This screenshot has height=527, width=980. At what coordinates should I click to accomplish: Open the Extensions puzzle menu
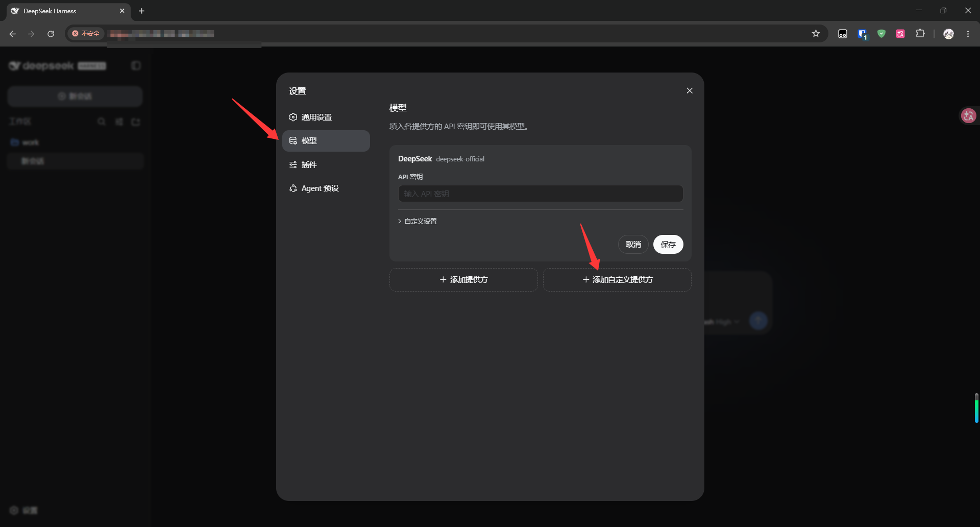click(x=920, y=34)
